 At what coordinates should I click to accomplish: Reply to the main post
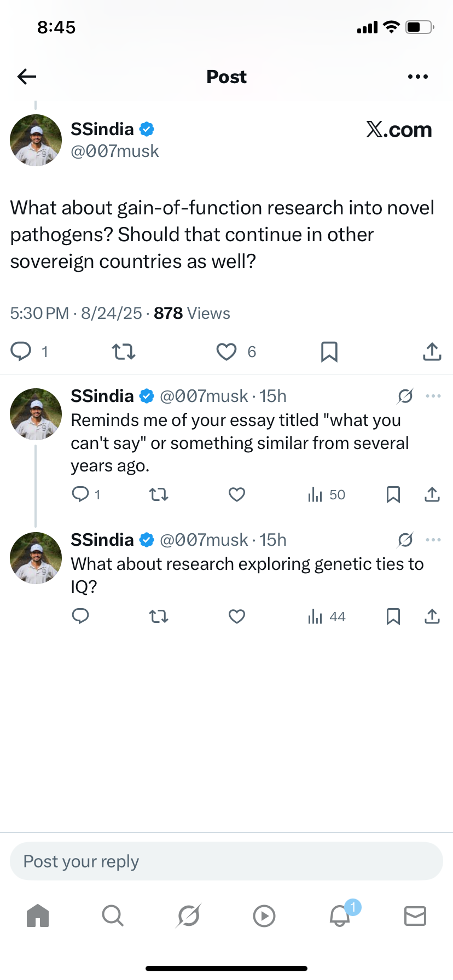(x=21, y=351)
